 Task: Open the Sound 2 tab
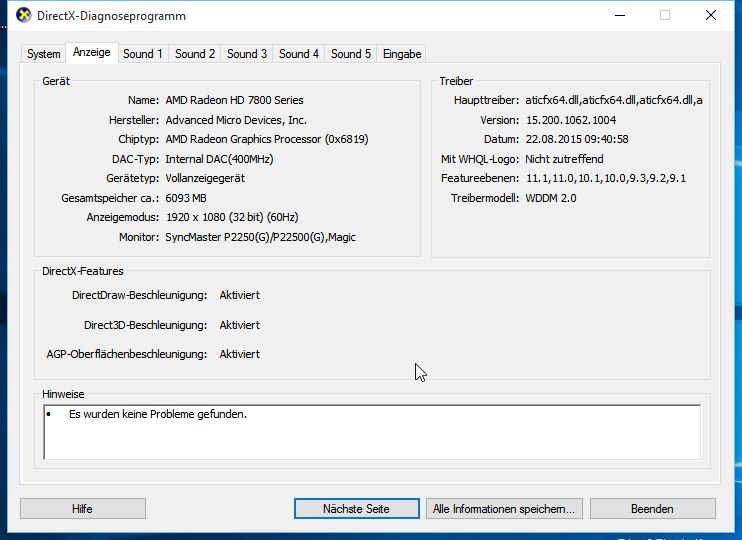[195, 54]
